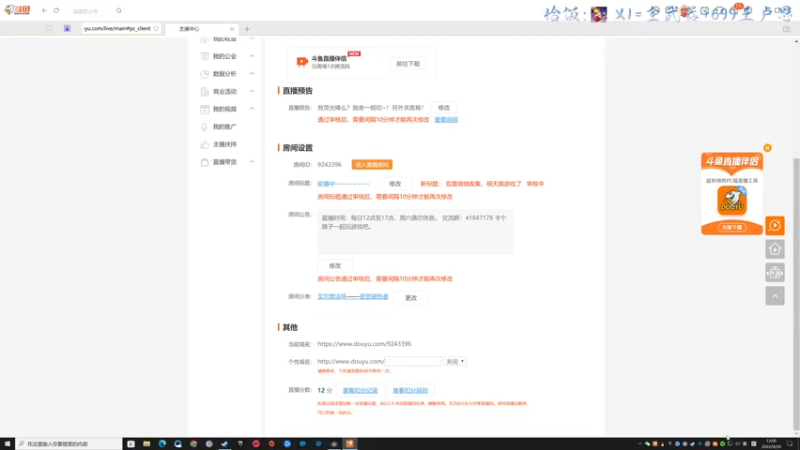This screenshot has height=450, width=800.
Task: Open the 查看扣分规则 link
Action: [x=410, y=390]
